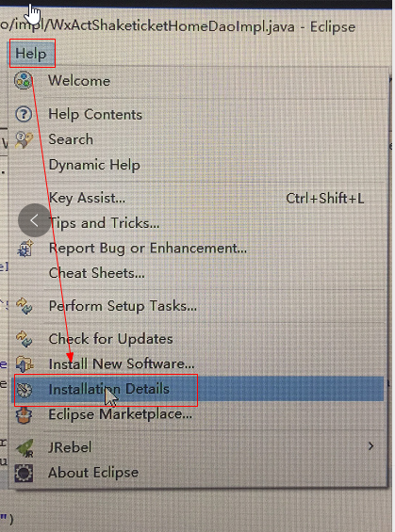Image resolution: width=395 pixels, height=532 pixels.
Task: Click the Help Contents question mark icon
Action: pyautogui.click(x=24, y=114)
